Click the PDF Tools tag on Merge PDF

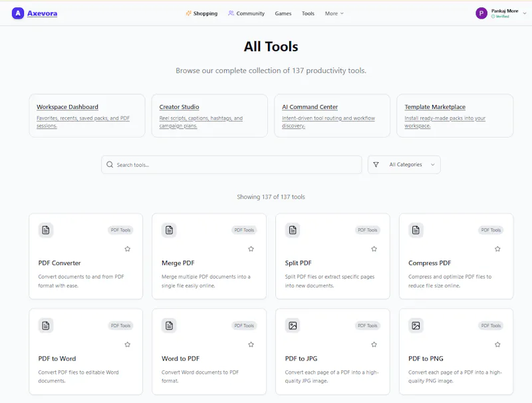click(244, 230)
